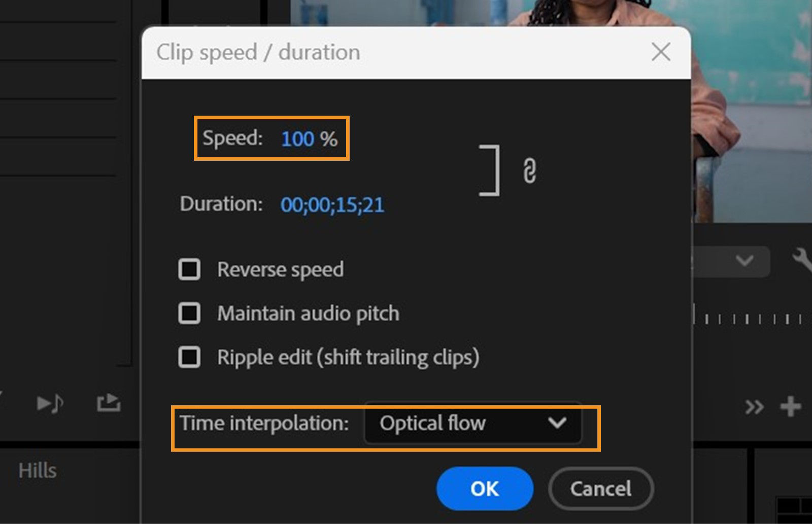Expand the double-chevron overflow icon near the plus
Screen dimensions: 812x524
755,406
